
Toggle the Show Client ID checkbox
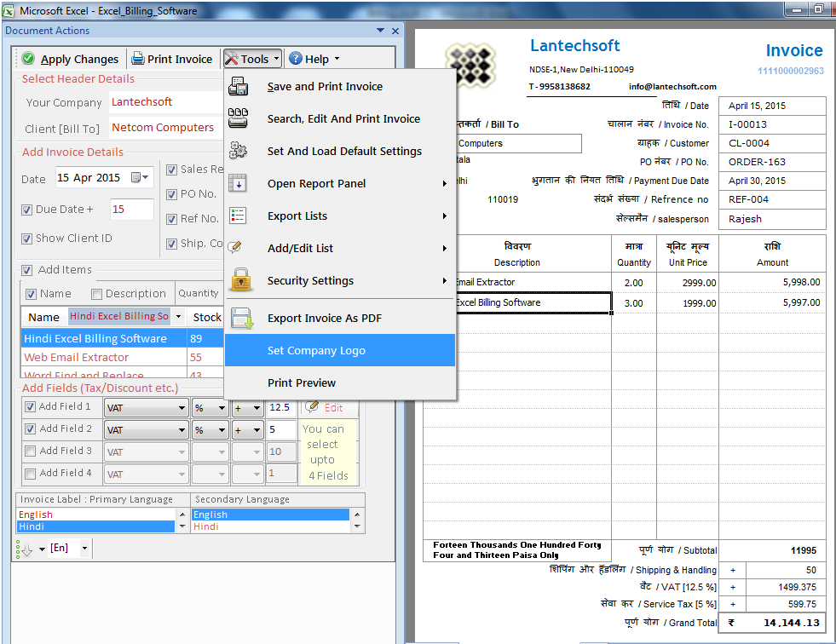click(x=26, y=239)
